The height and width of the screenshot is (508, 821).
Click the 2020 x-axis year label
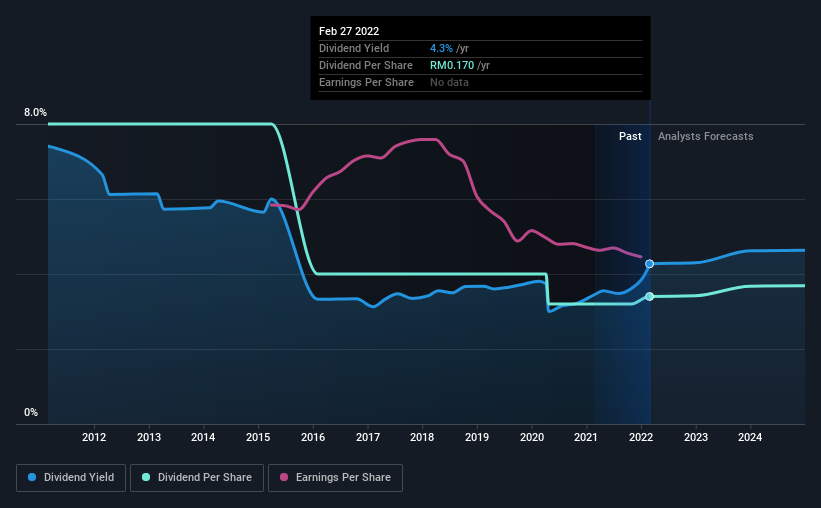click(x=532, y=437)
